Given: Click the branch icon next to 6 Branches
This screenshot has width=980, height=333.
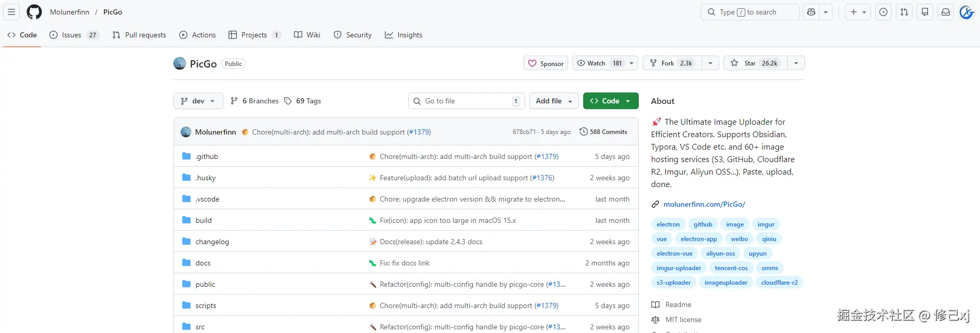Looking at the screenshot, I should [x=234, y=101].
